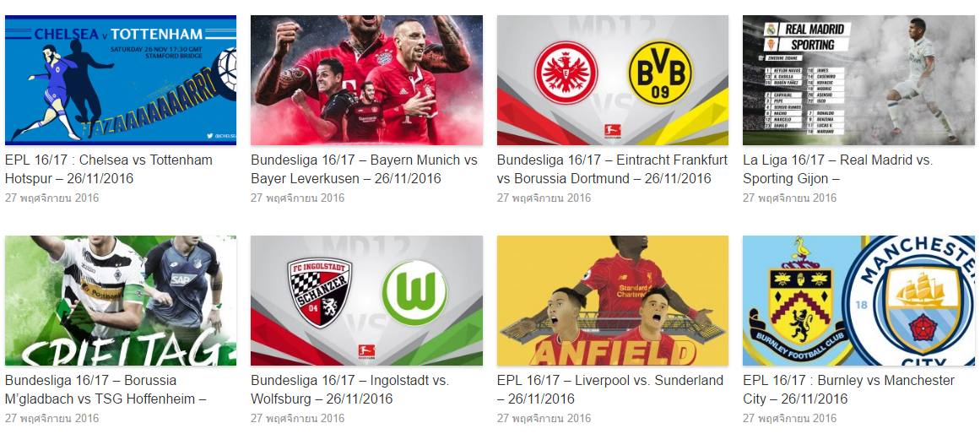
Task: Click the BVB 09 Dortmund logo
Action: tap(660, 73)
